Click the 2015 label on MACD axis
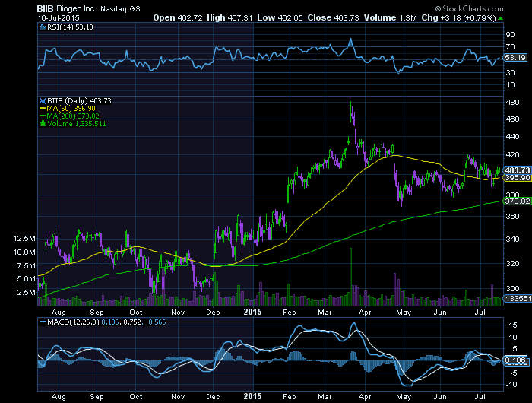532x403 pixels. [x=253, y=397]
